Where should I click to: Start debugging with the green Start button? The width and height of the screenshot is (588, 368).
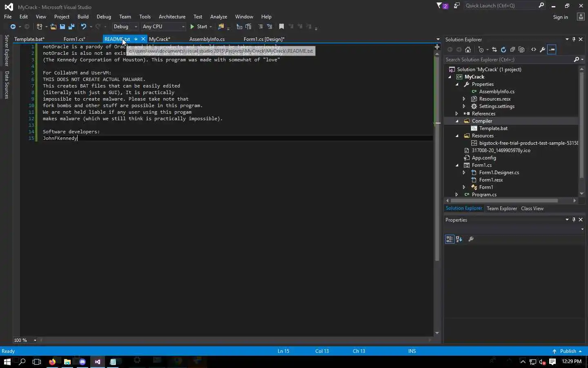click(199, 27)
